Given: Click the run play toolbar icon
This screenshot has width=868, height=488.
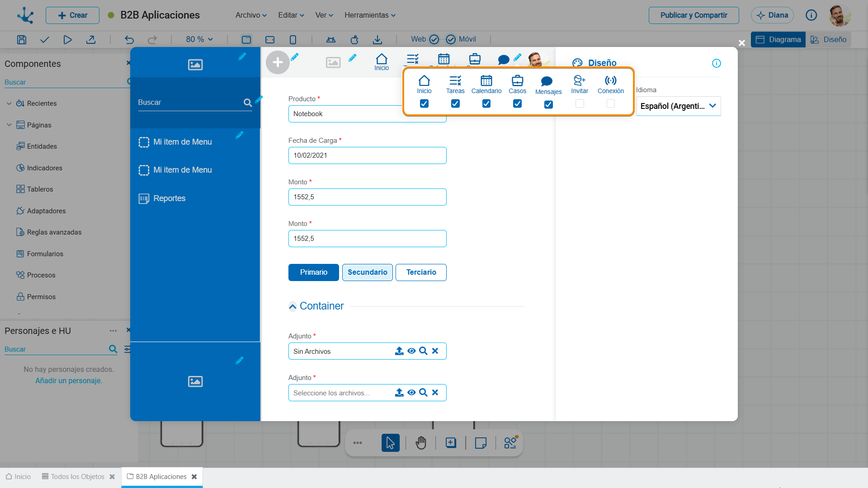Looking at the screenshot, I should click(67, 40).
